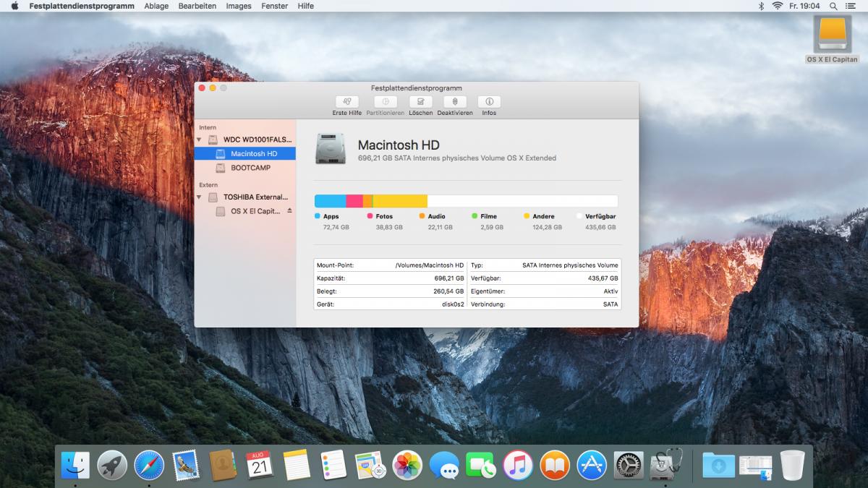Click the Löschen toolbar button
The width and height of the screenshot is (868, 488).
tap(420, 102)
